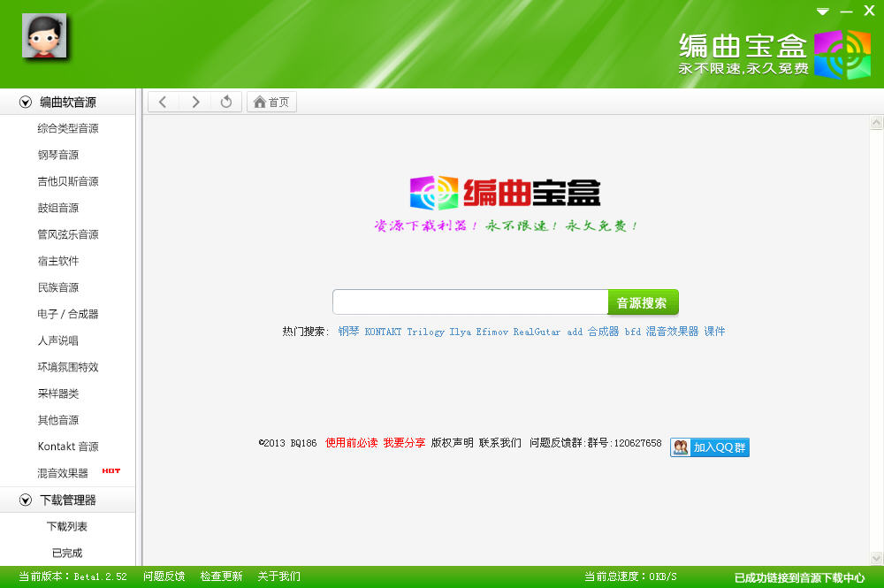Screen dimensions: 884x588
Task: Click 问题反馈 in the status bar
Action: coord(164,577)
